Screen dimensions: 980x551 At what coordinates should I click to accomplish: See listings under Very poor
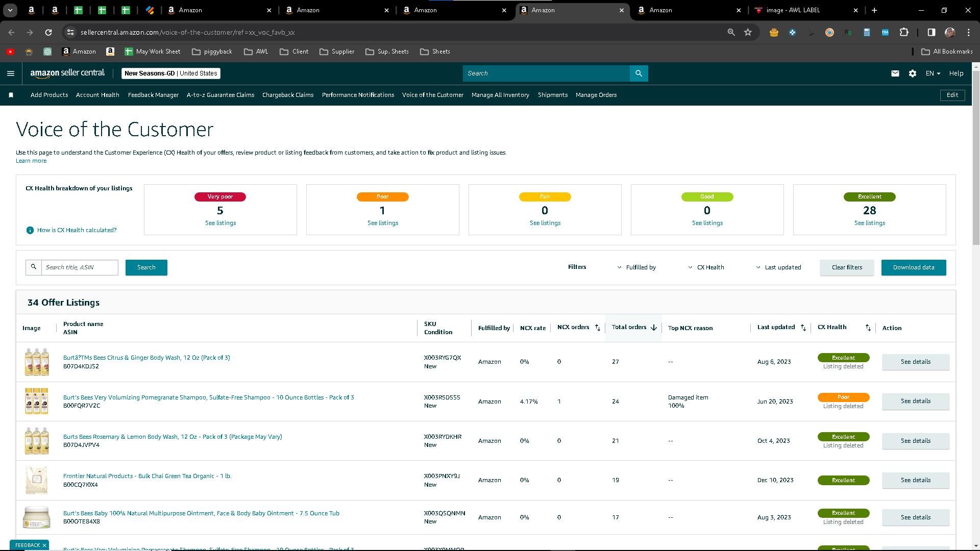(220, 223)
